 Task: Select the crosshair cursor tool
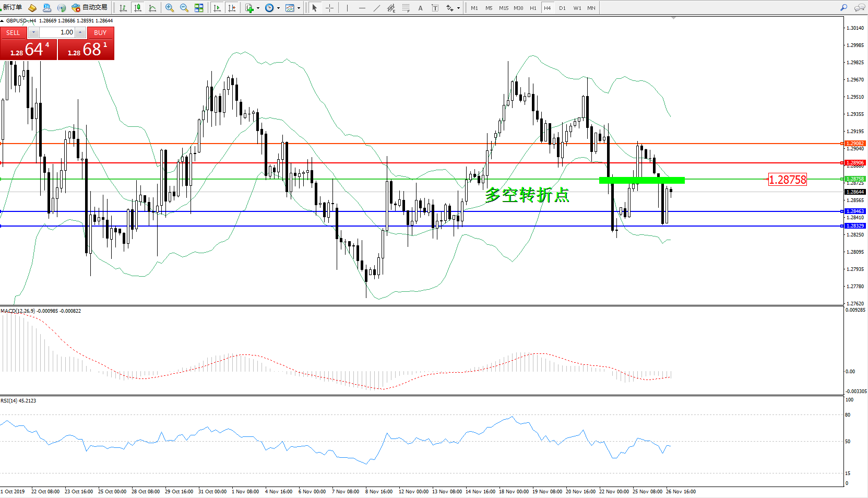pos(329,8)
